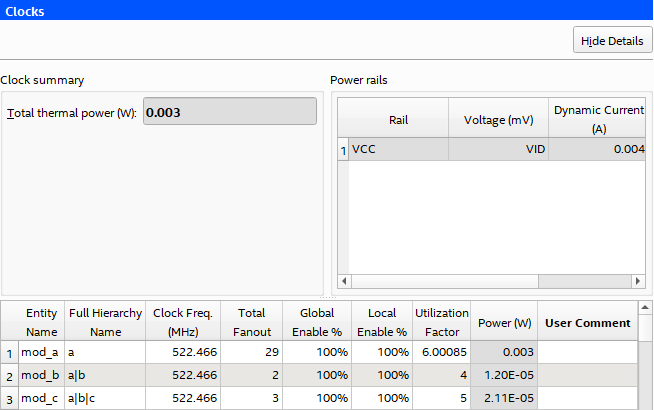Click the power rails scroll left arrow

tap(344, 282)
